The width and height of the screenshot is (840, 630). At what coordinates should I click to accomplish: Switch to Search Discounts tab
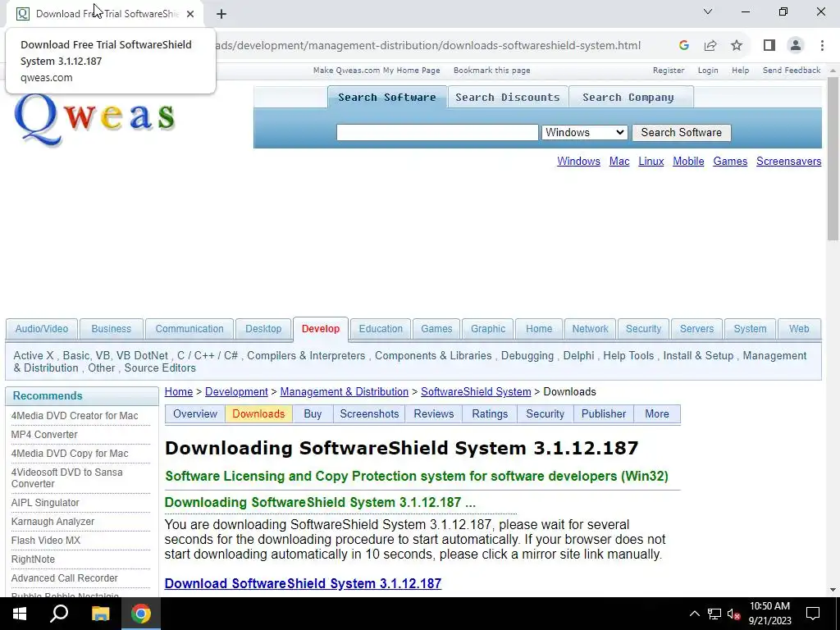(507, 98)
